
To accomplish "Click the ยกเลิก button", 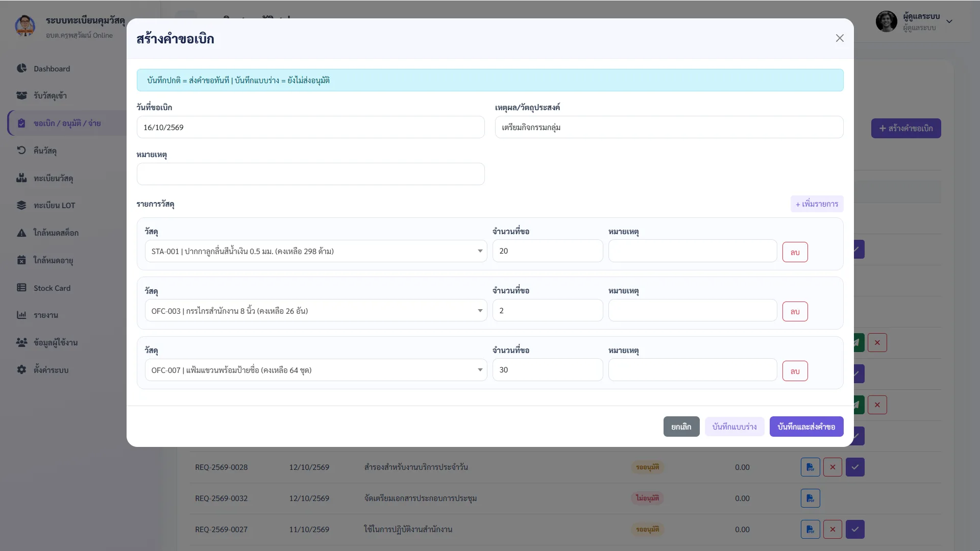I will click(x=681, y=427).
